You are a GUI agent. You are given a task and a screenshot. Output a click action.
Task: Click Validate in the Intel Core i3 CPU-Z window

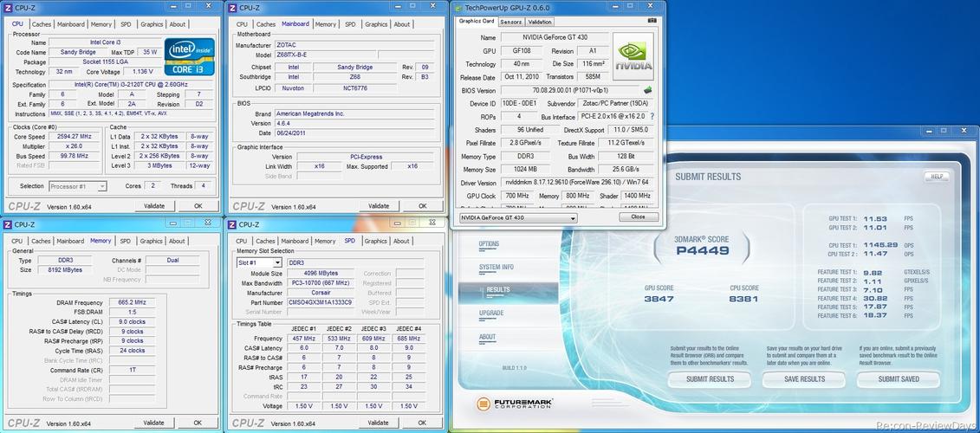click(153, 205)
